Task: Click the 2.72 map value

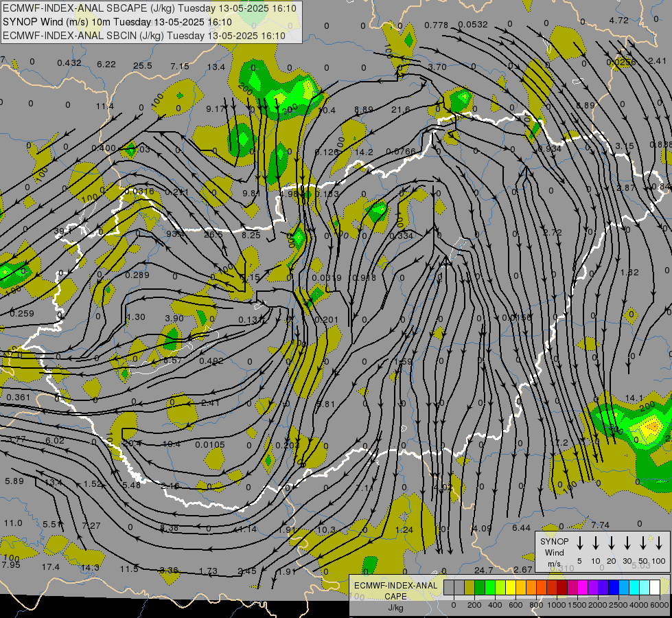Action: click(553, 233)
